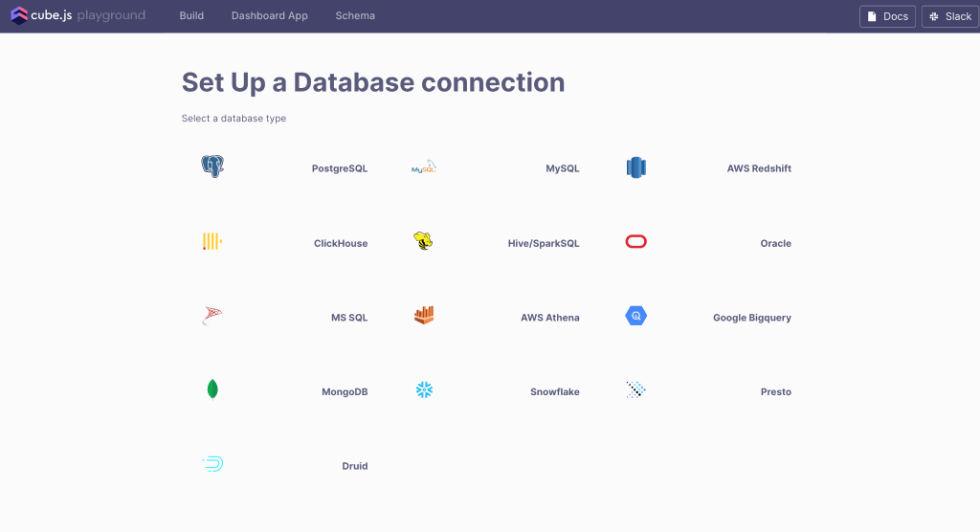
Task: Select the PostgreSQL label
Action: pyautogui.click(x=340, y=168)
